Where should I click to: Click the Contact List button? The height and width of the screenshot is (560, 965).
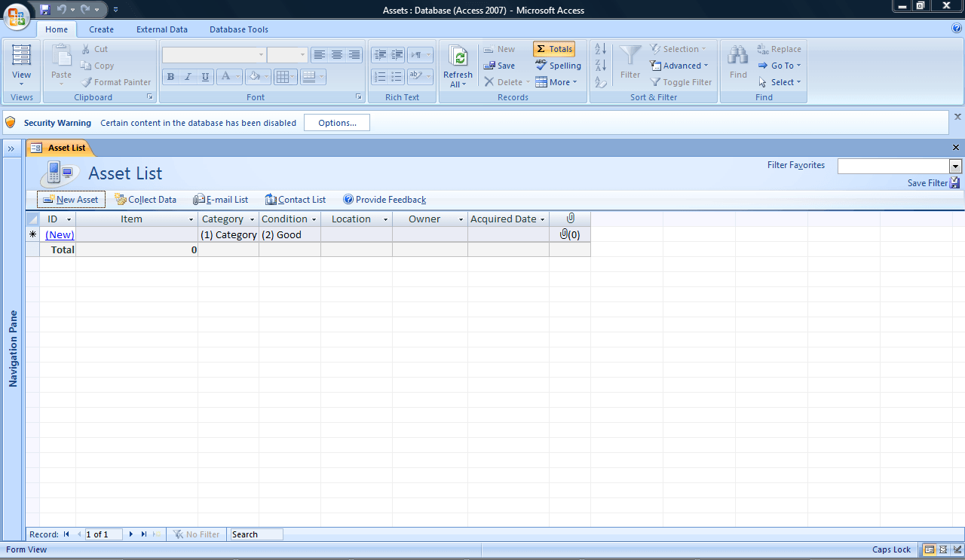click(296, 200)
